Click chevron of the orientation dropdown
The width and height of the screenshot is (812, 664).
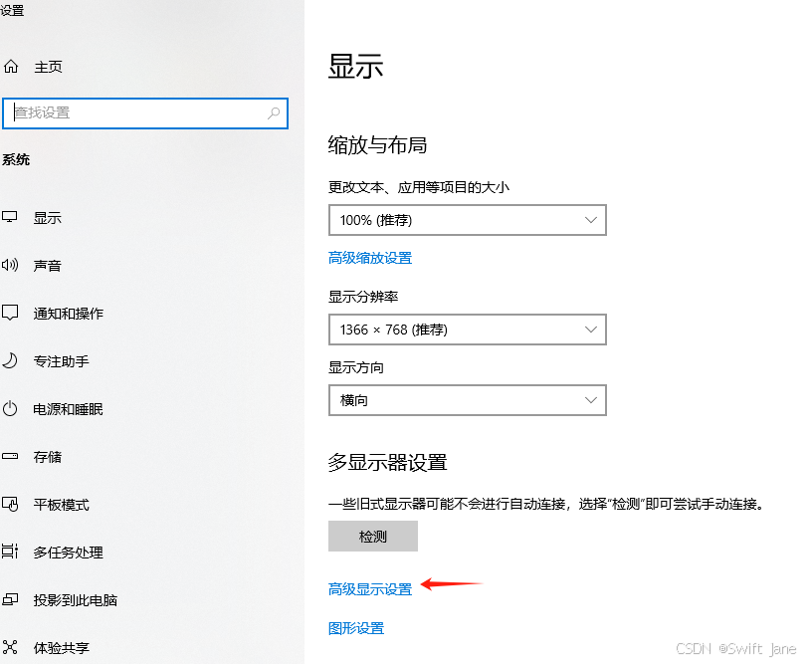(x=591, y=400)
